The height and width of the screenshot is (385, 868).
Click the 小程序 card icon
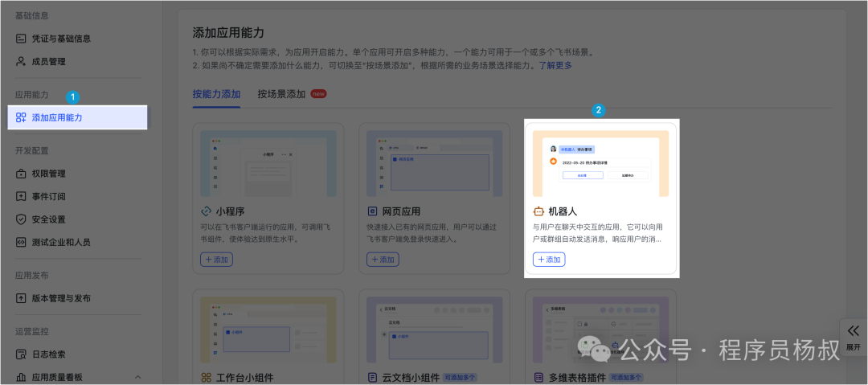(x=206, y=211)
